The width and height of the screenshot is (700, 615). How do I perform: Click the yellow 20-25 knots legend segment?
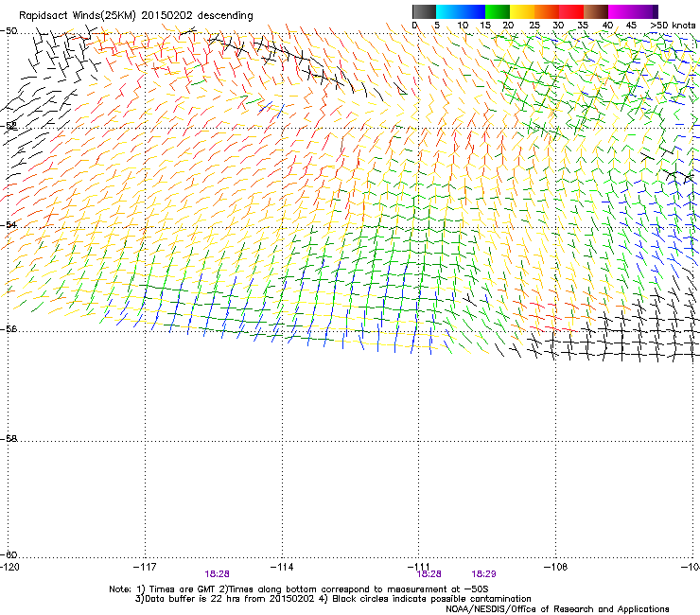(522, 11)
